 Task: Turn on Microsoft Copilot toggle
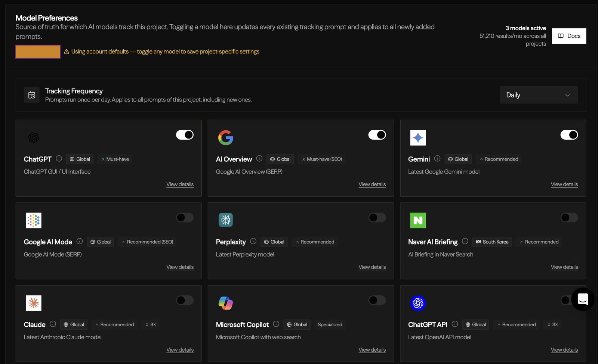(377, 300)
